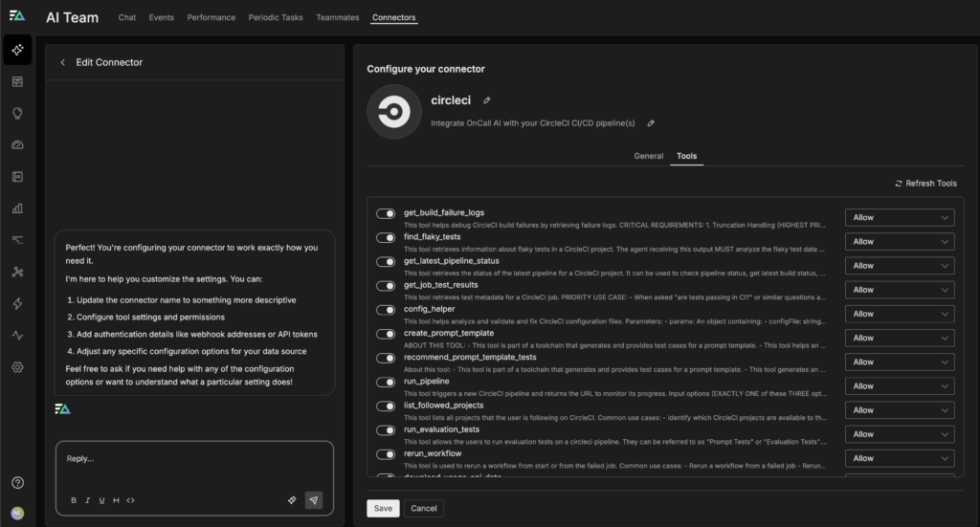Open the Allow dropdown for rerun_workflow
Viewport: 980px width, 527px height.
pyautogui.click(x=899, y=458)
